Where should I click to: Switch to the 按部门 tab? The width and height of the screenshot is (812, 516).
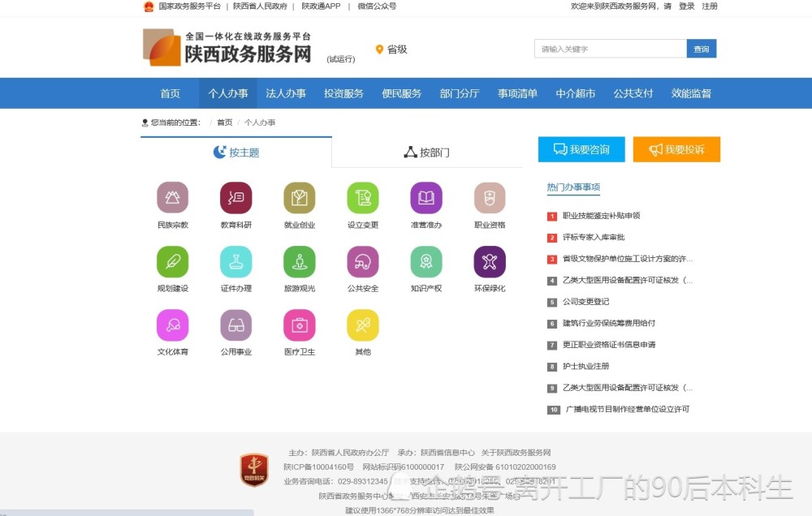pyautogui.click(x=427, y=153)
